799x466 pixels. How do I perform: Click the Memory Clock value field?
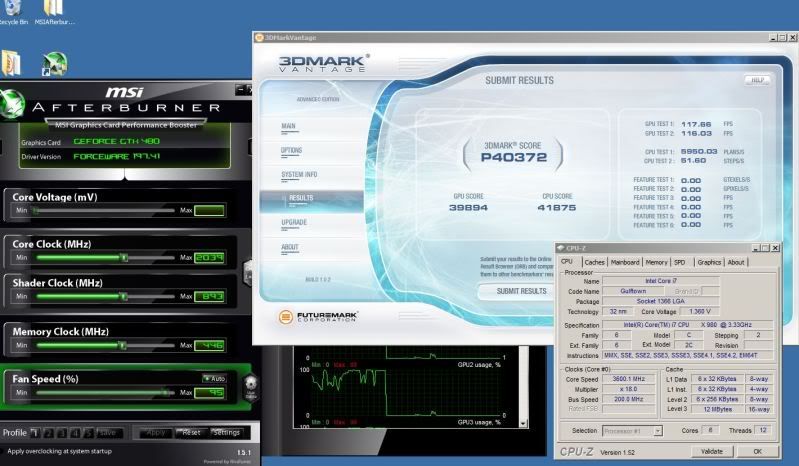pos(209,344)
